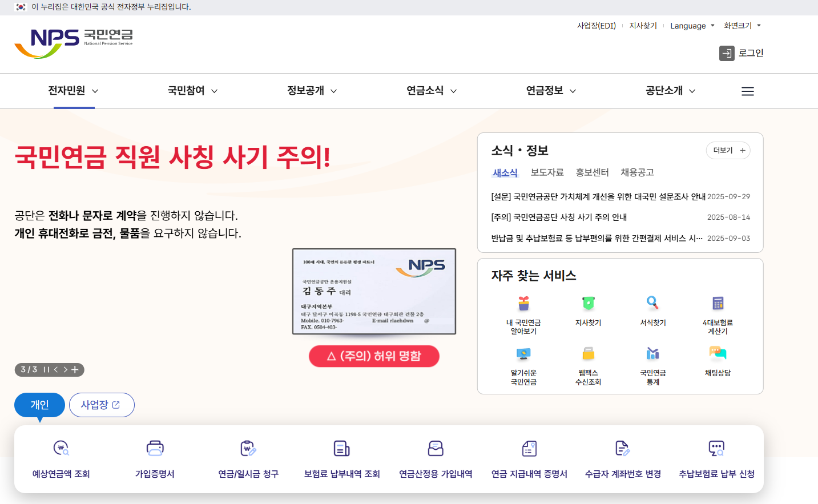Click the (주의) 허위 명함 red label
This screenshot has height=504, width=818.
pos(374,356)
